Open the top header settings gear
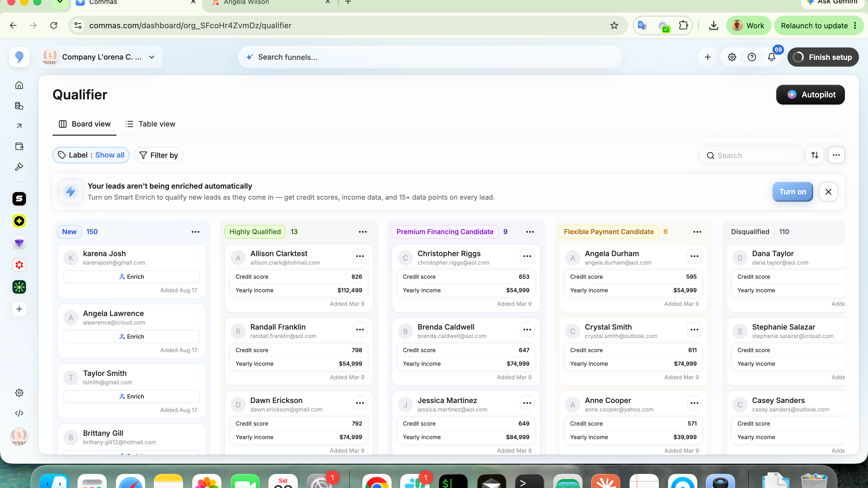This screenshot has height=488, width=868. (x=732, y=57)
